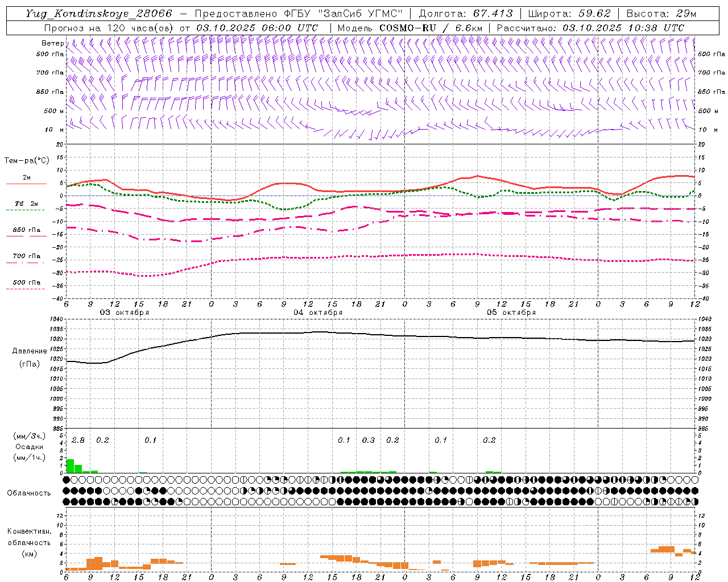The width and height of the screenshot is (728, 582).
Task: Click the Td 2м dew point legend entry
Action: (26, 206)
